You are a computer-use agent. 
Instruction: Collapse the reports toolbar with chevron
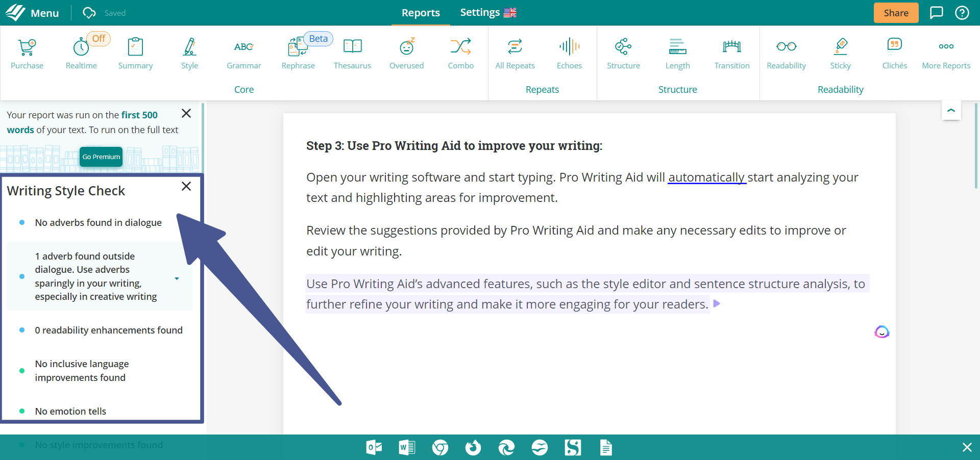tap(951, 110)
